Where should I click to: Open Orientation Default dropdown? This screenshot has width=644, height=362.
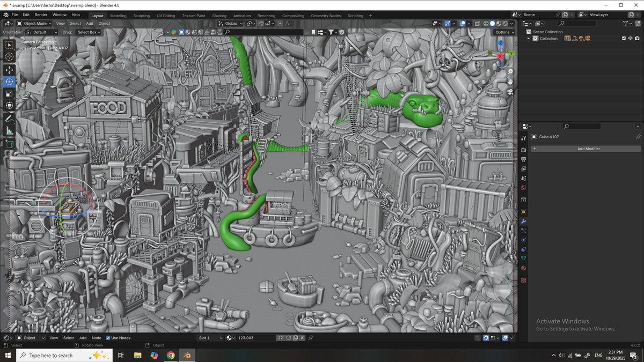coord(42,32)
